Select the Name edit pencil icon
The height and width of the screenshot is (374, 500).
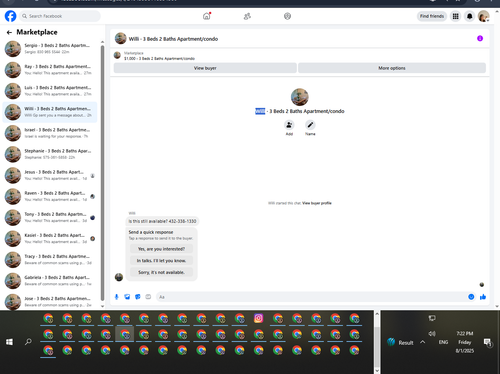(310, 125)
